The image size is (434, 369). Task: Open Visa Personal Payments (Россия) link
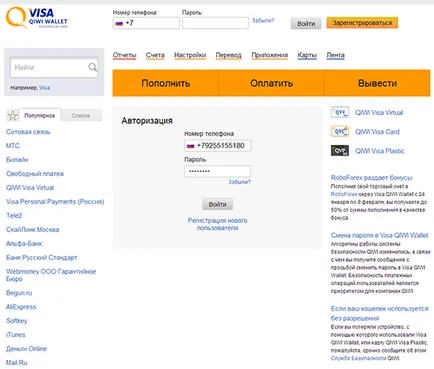click(x=55, y=202)
